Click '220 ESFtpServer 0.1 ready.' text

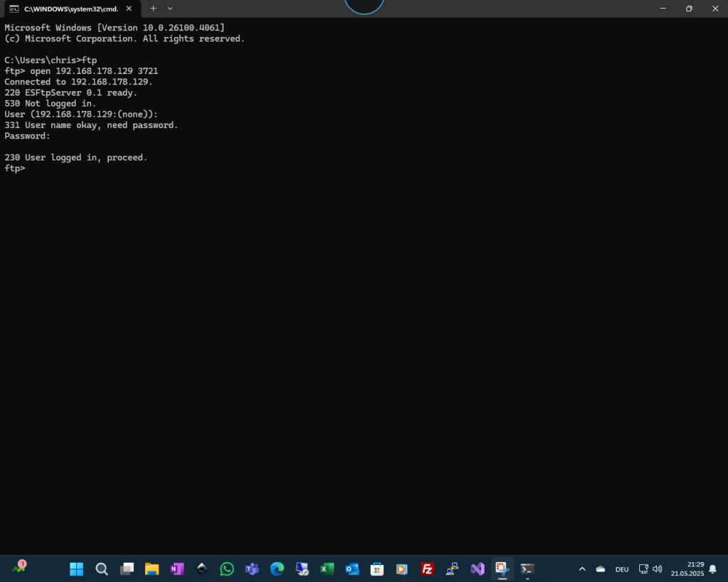70,93
